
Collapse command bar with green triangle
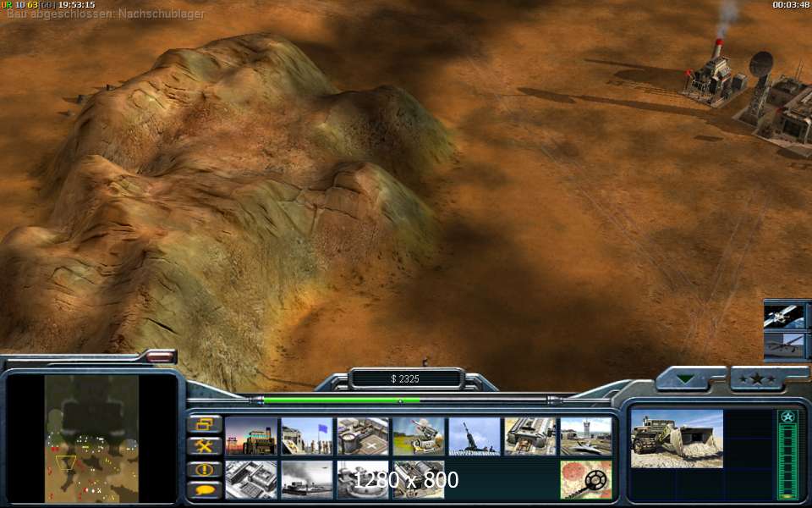[685, 379]
